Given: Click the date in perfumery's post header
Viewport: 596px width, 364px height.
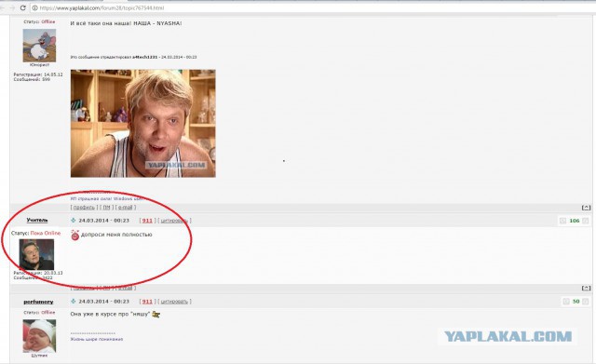Looking at the screenshot, I should click(103, 302).
